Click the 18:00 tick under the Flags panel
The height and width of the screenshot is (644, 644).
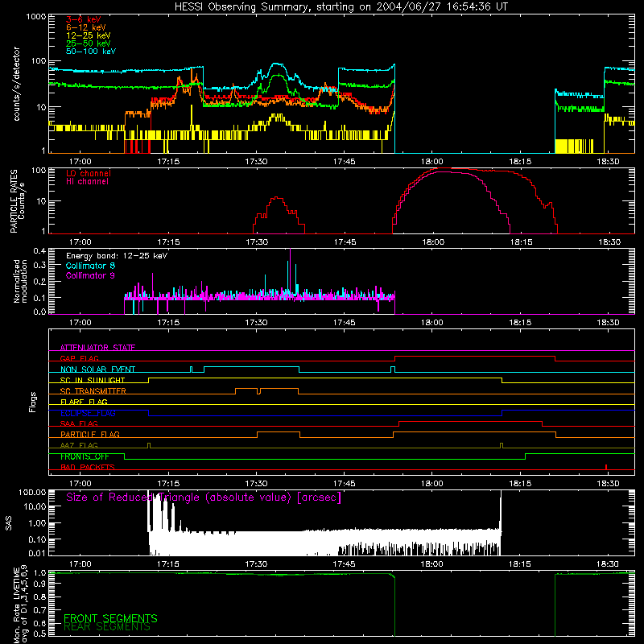[x=432, y=484]
